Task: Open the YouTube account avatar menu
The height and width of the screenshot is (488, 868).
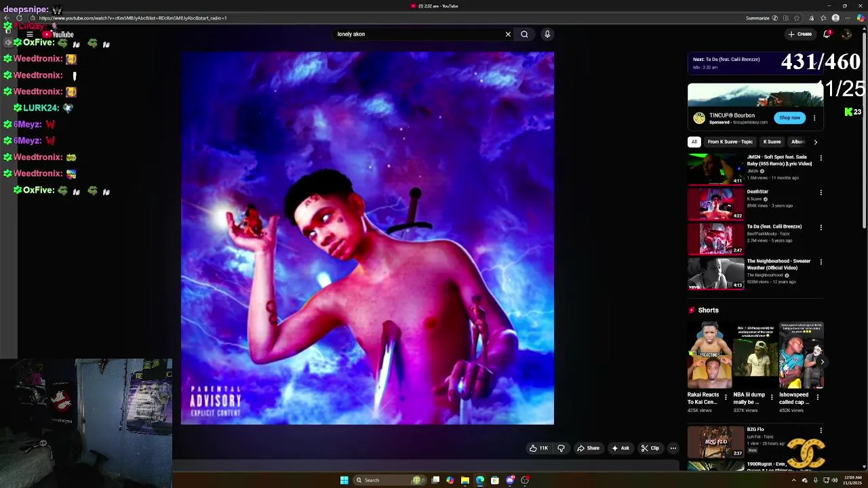Action: tap(846, 34)
